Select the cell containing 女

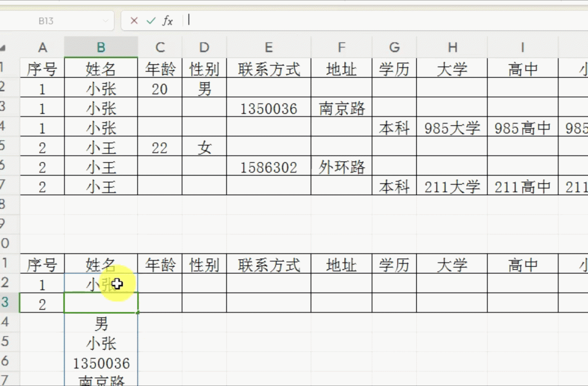(x=204, y=147)
